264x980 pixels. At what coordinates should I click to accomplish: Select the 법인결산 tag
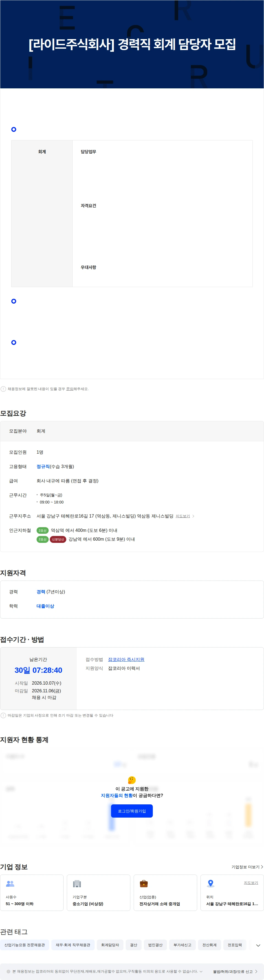click(x=155, y=945)
